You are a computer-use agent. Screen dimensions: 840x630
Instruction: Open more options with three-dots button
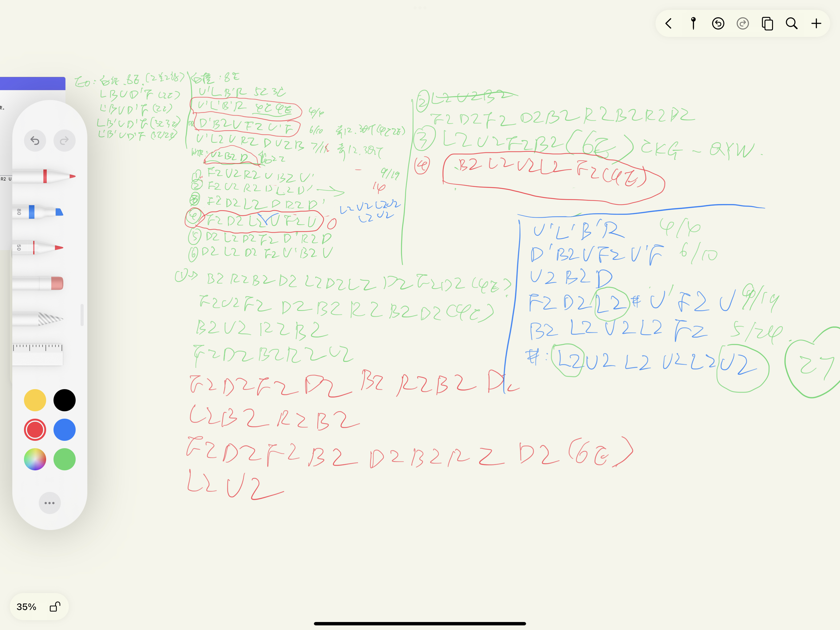click(50, 503)
